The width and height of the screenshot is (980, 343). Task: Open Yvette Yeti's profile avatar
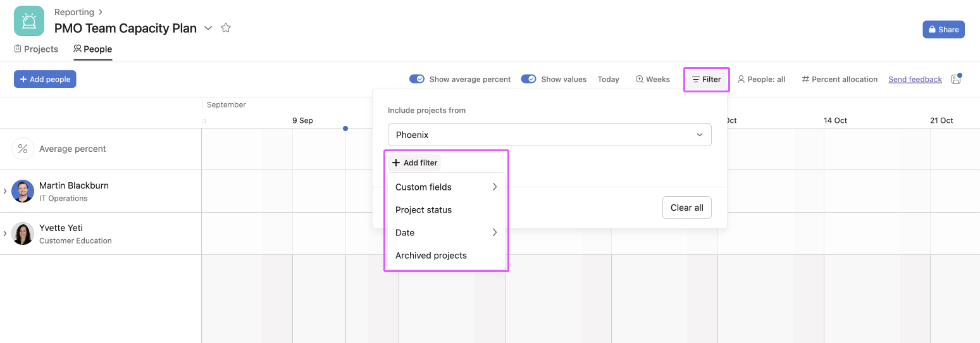click(x=23, y=234)
